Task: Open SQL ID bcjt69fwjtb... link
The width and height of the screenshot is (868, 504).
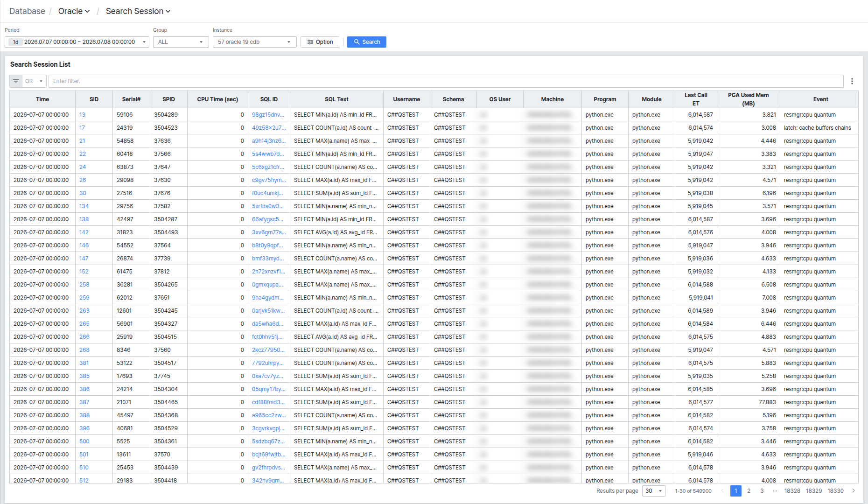Action: click(269, 455)
